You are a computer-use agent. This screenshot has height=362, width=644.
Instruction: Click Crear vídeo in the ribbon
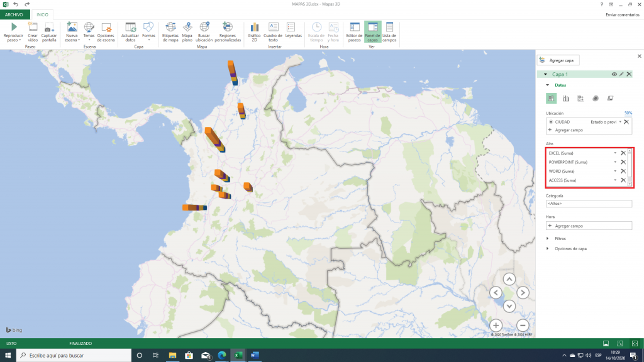pos(33,32)
